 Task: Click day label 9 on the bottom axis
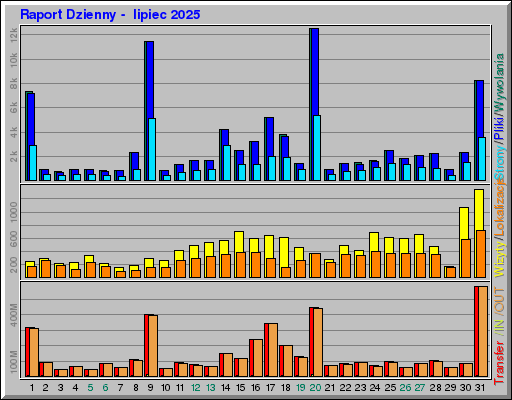151,388
